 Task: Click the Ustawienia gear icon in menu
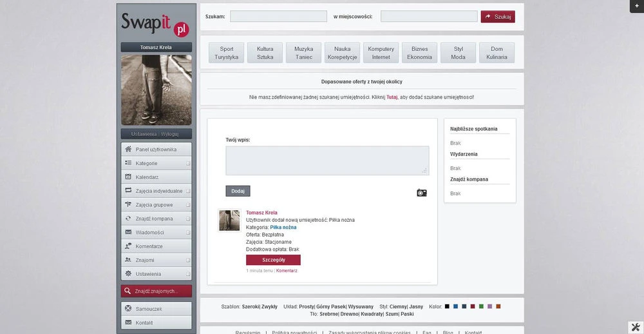point(128,273)
